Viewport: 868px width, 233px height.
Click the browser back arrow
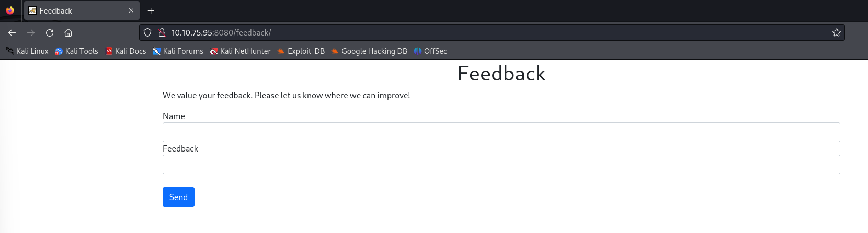pyautogui.click(x=12, y=32)
